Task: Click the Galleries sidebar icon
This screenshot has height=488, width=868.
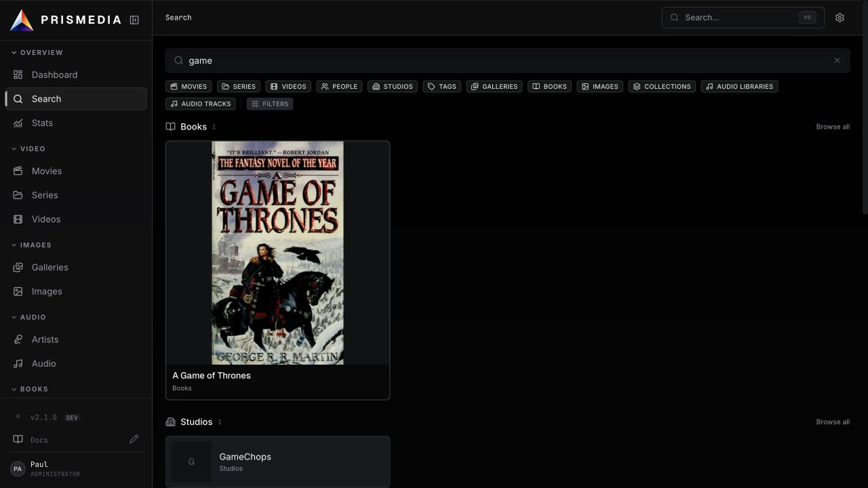Action: 18,267
